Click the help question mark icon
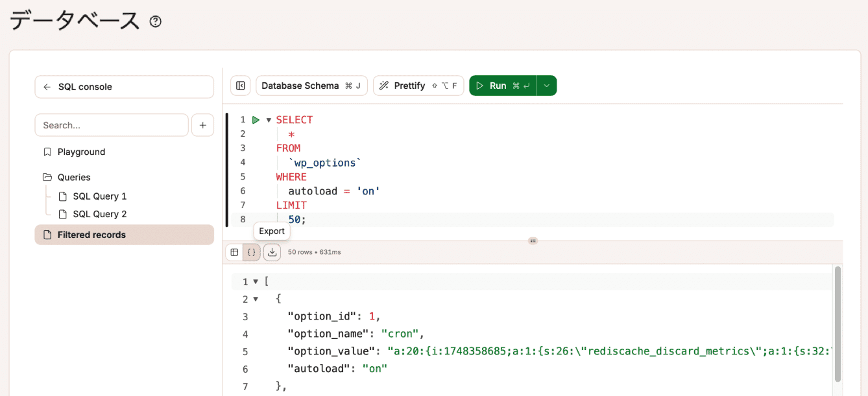 pos(155,21)
